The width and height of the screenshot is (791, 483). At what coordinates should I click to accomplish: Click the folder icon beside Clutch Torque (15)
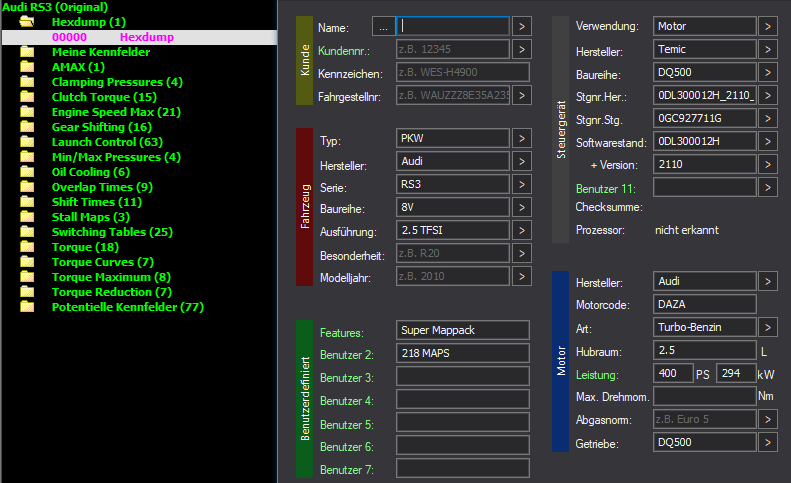[27, 97]
